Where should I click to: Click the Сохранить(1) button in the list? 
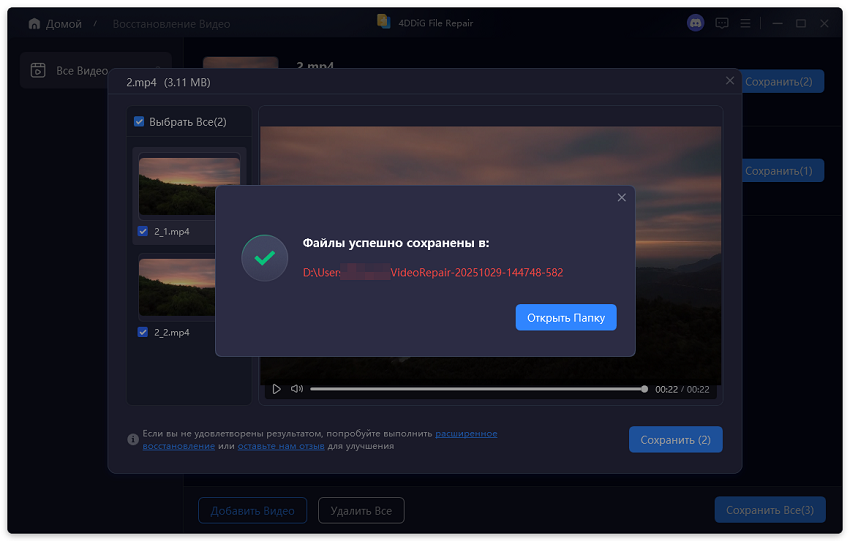pyautogui.click(x=783, y=171)
